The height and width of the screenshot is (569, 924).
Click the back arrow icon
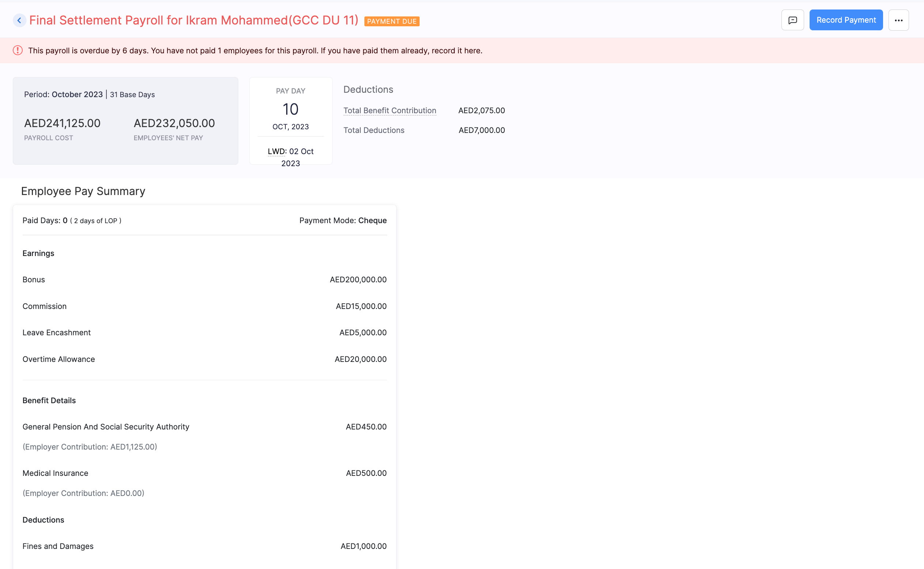point(19,20)
